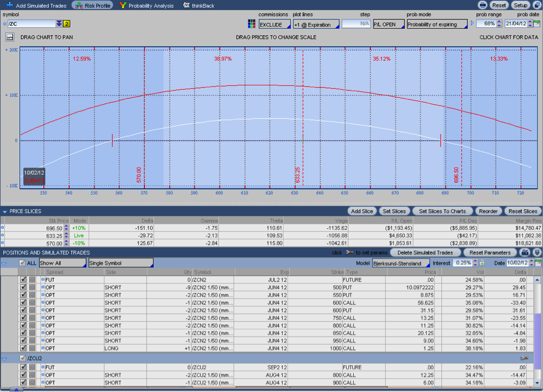This screenshot has height=392, width=543.
Task: Collapse the Price Slices section
Action: tap(5, 211)
